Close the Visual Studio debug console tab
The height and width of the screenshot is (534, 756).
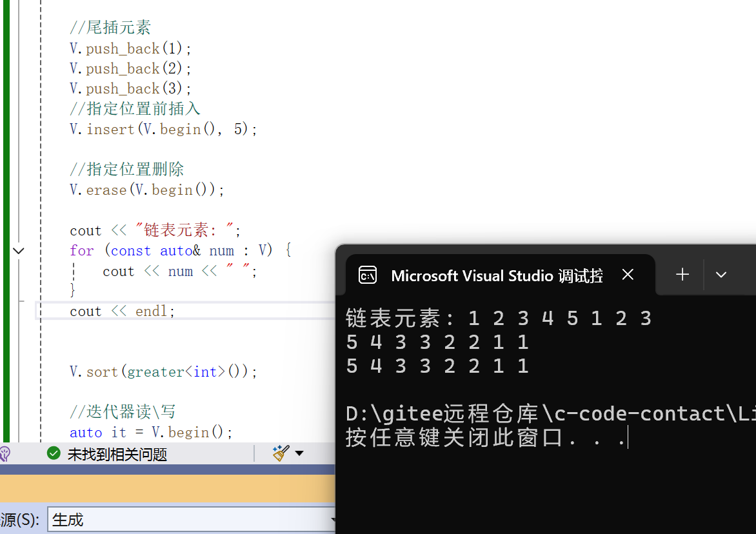(628, 275)
